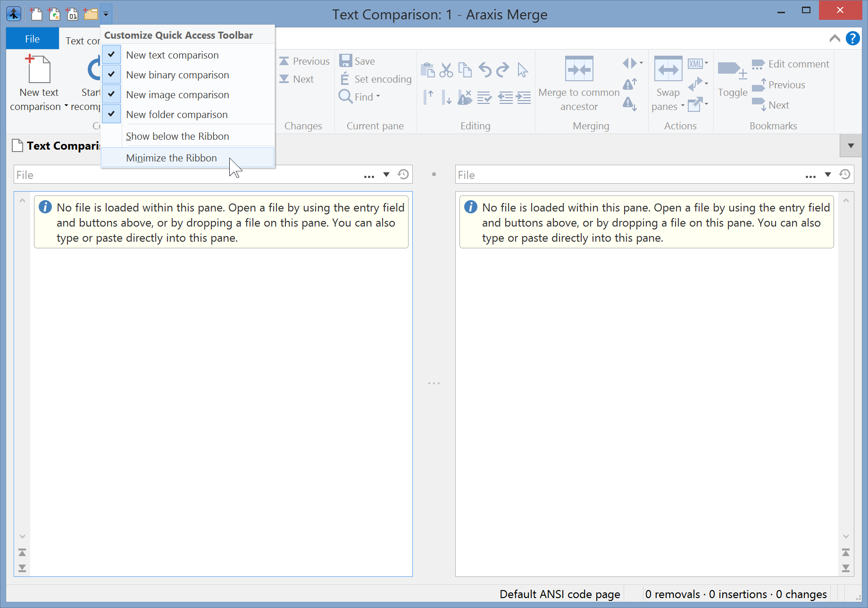Click the Find magnifier icon

point(346,96)
